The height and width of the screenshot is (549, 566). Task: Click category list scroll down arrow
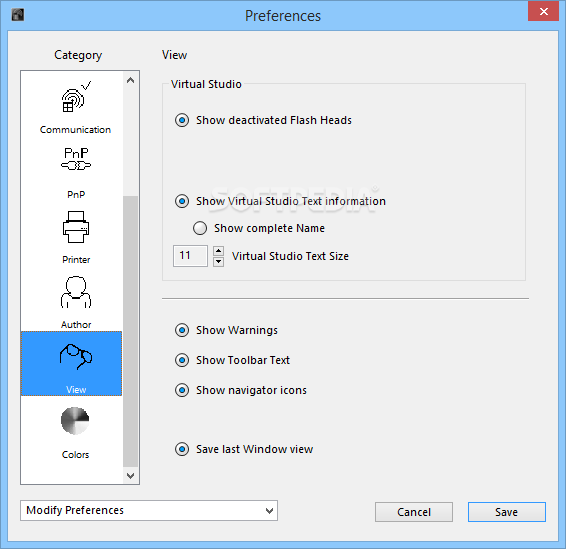pos(131,476)
